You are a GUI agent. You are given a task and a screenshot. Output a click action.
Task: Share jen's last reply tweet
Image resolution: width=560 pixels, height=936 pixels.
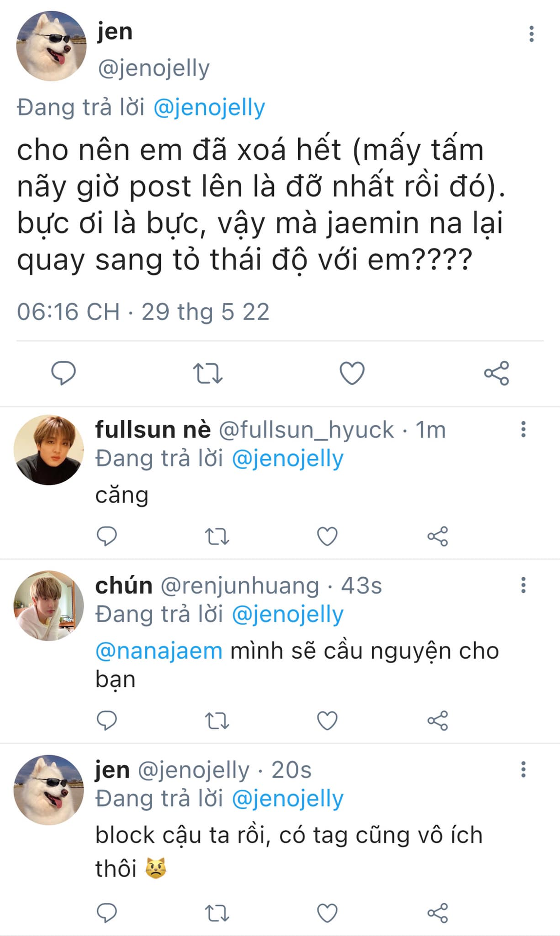click(x=437, y=913)
